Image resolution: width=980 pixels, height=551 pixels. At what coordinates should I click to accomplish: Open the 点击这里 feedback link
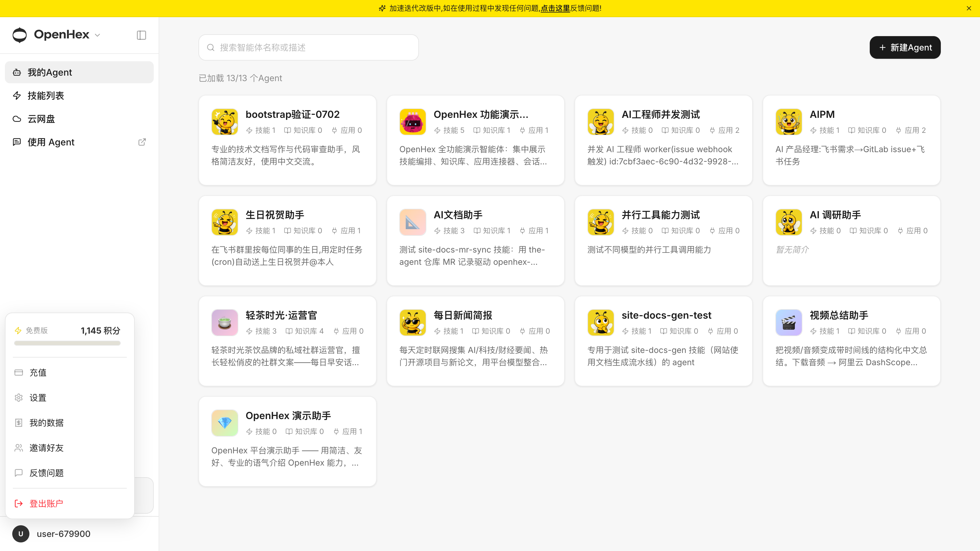pos(555,8)
